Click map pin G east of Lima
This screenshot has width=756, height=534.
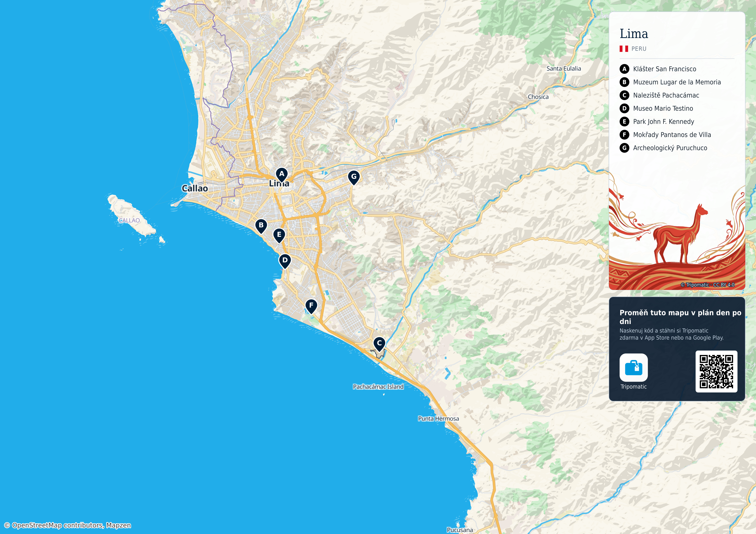coord(354,178)
